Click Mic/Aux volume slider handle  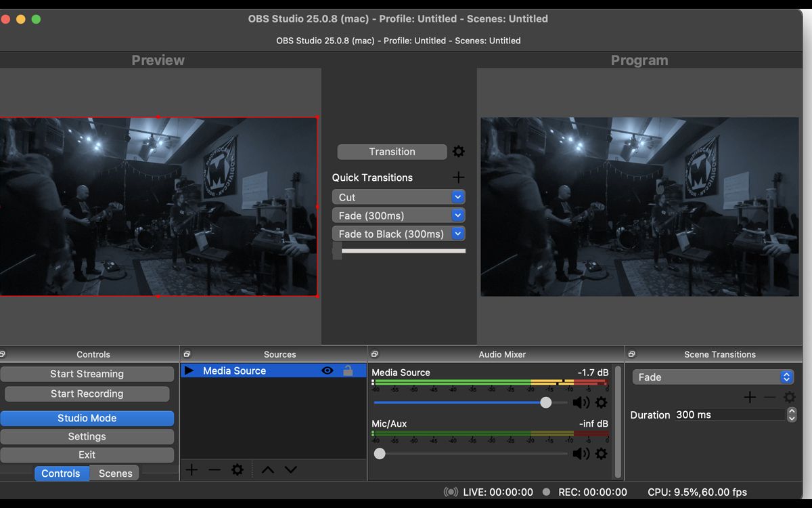point(380,454)
